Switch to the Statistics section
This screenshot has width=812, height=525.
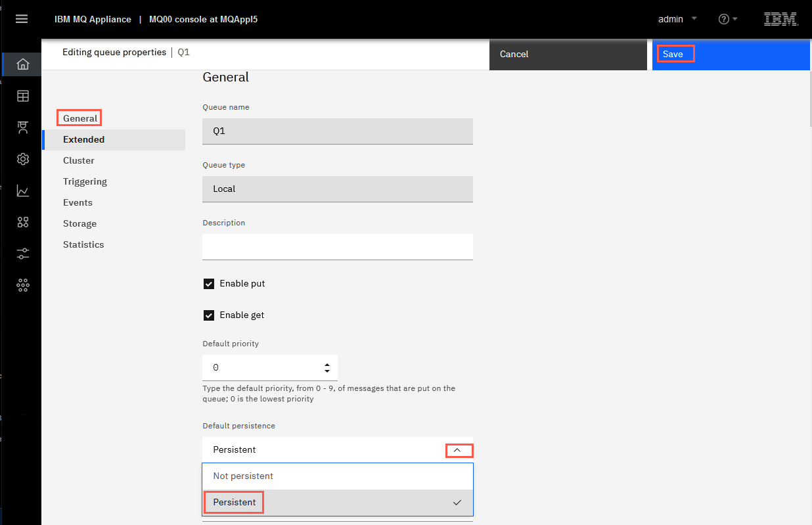click(x=83, y=244)
